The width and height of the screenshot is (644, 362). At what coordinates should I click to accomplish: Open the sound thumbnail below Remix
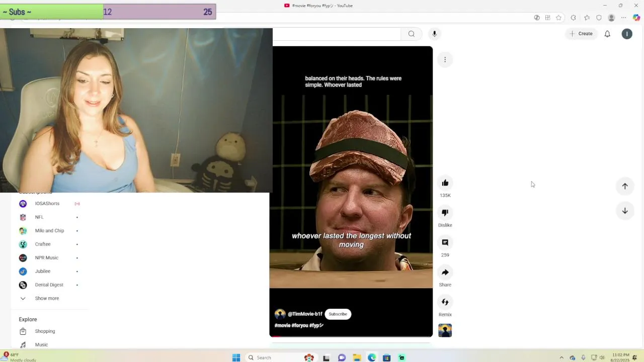click(445, 330)
